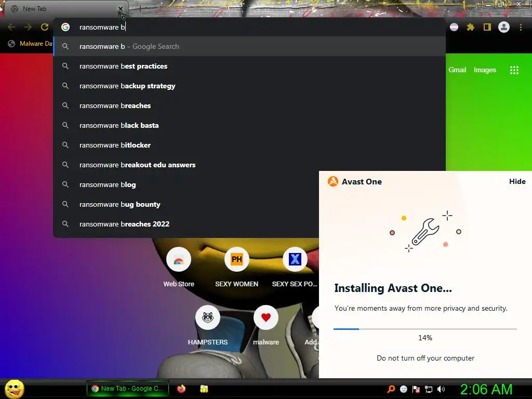Open a new tab with plus button

tap(140, 9)
